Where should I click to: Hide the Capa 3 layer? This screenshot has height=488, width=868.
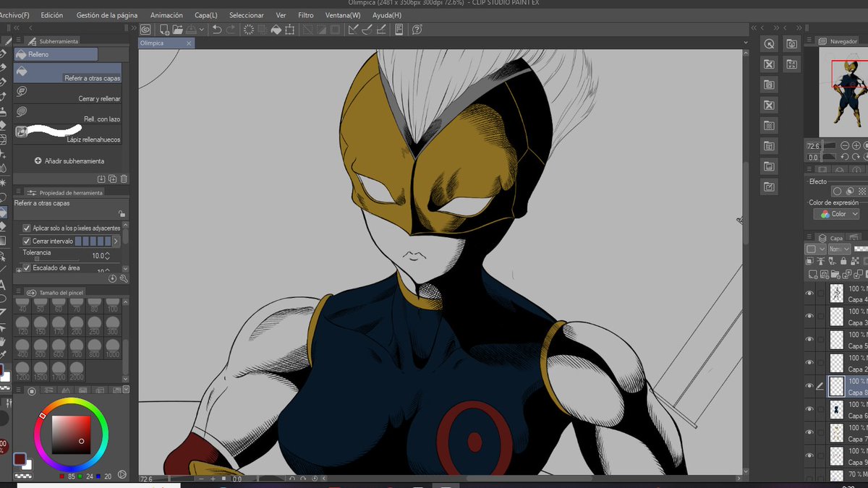810,315
